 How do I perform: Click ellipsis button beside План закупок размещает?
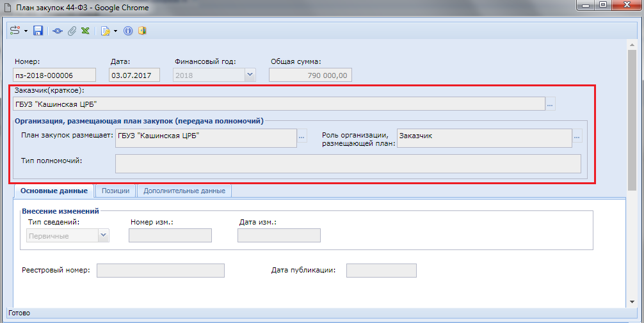pos(302,136)
